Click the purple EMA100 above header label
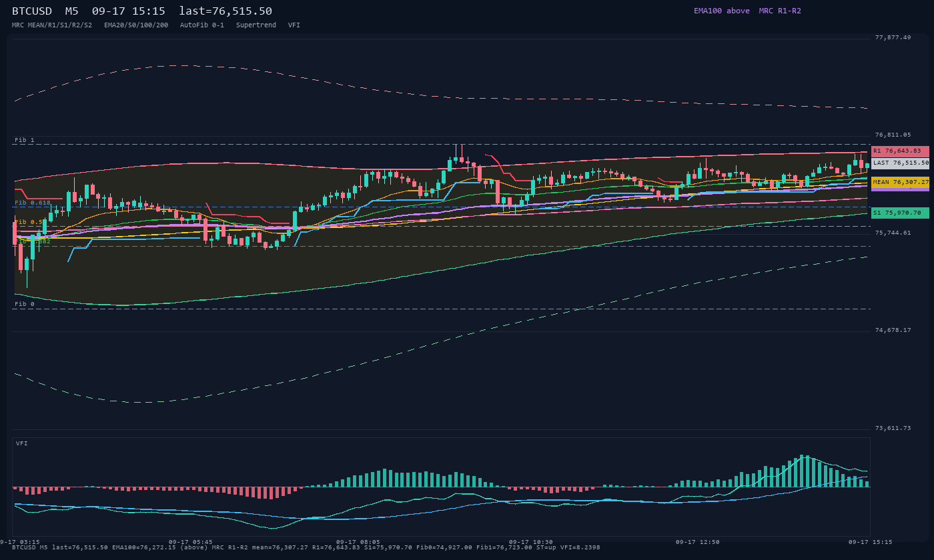934x560 pixels. coord(722,11)
